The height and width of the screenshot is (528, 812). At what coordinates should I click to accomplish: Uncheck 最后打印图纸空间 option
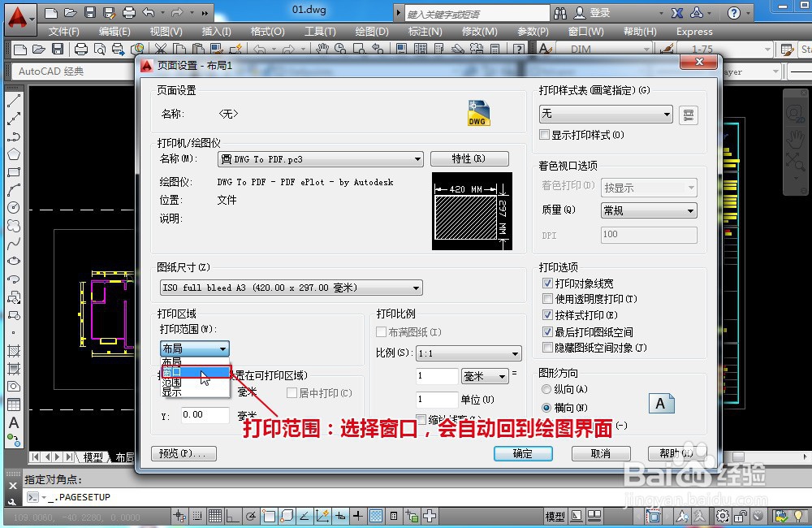[547, 331]
